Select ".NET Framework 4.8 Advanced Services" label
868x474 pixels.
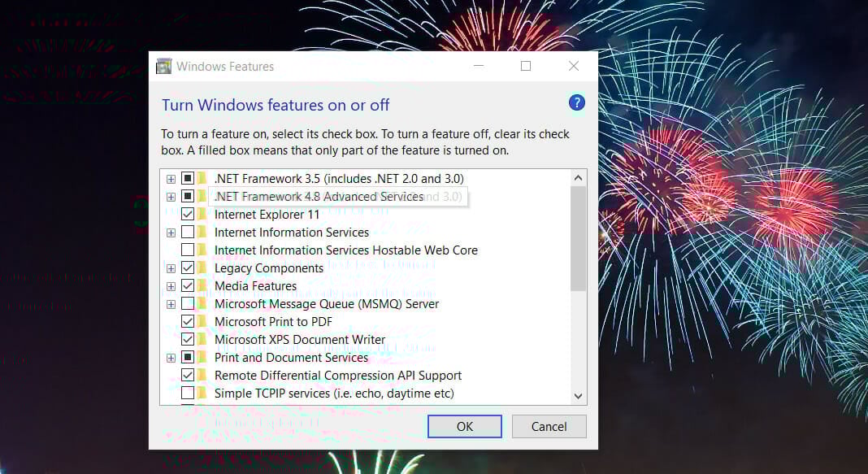click(319, 196)
